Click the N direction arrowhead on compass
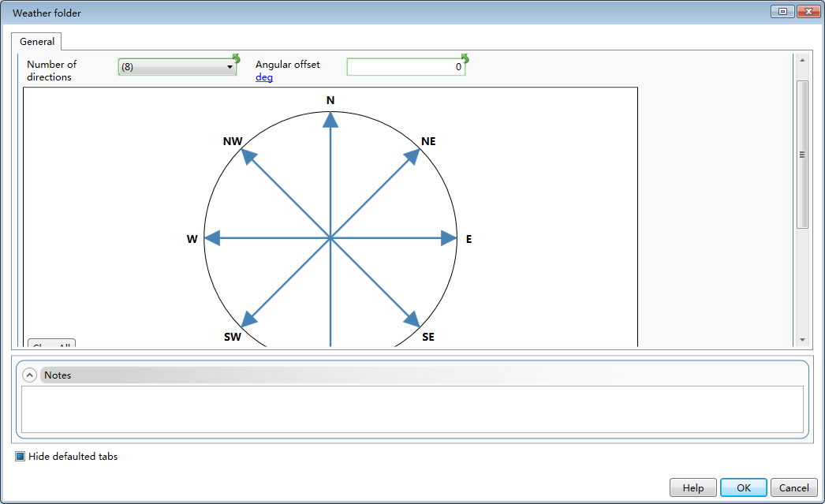 (330, 120)
